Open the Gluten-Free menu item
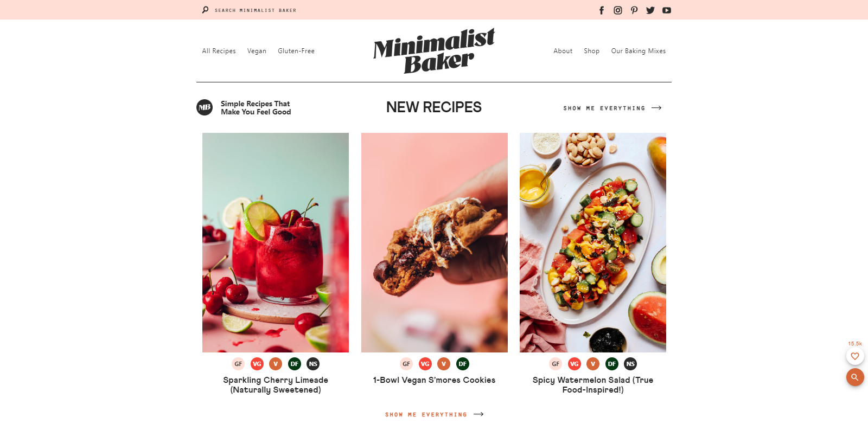Image resolution: width=868 pixels, height=430 pixels. click(296, 51)
